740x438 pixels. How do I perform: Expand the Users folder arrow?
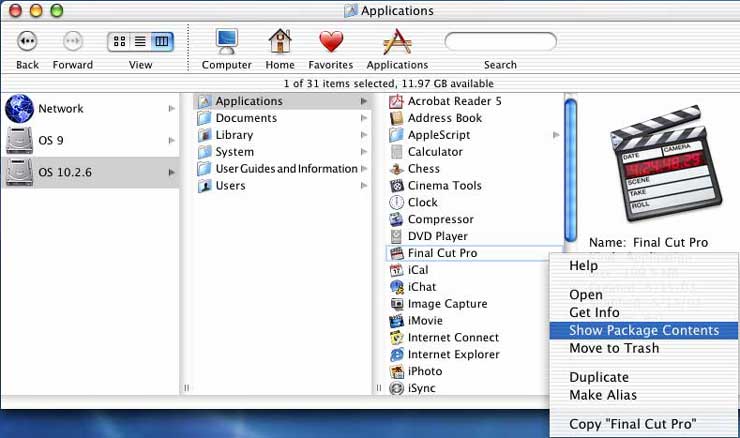click(364, 186)
